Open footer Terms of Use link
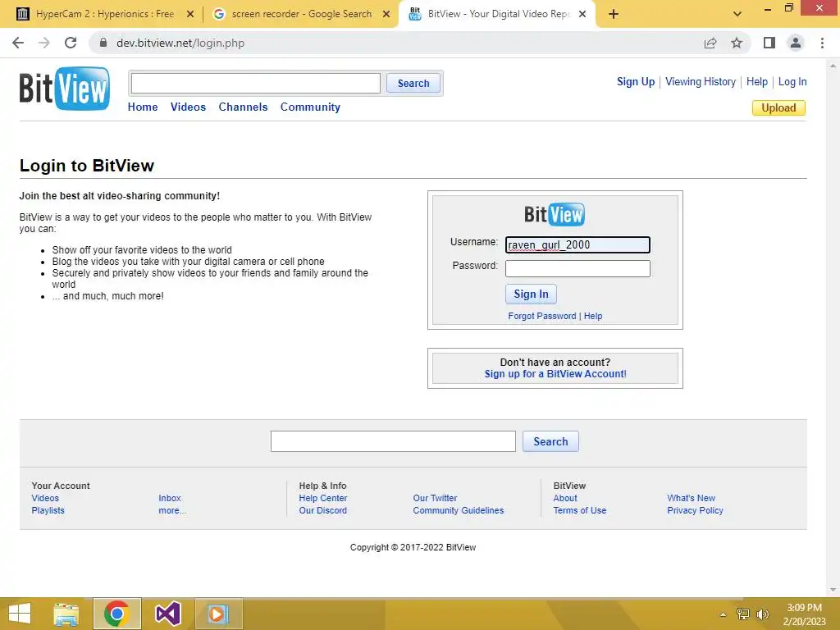The height and width of the screenshot is (630, 840). click(580, 510)
